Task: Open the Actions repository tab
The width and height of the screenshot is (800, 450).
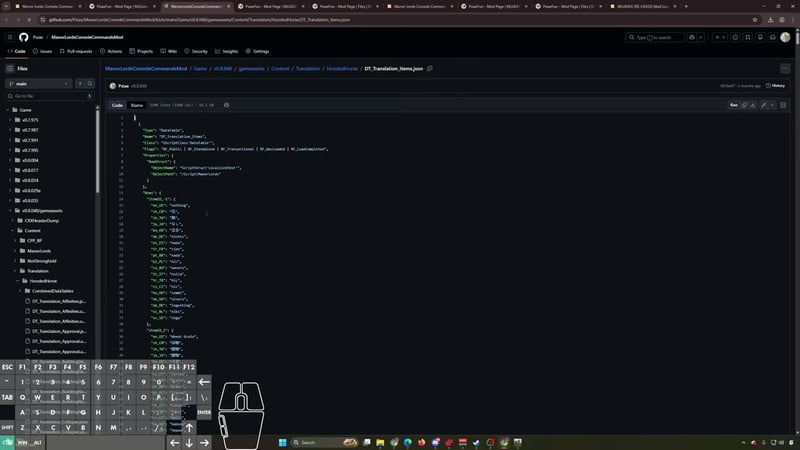Action: [x=111, y=51]
